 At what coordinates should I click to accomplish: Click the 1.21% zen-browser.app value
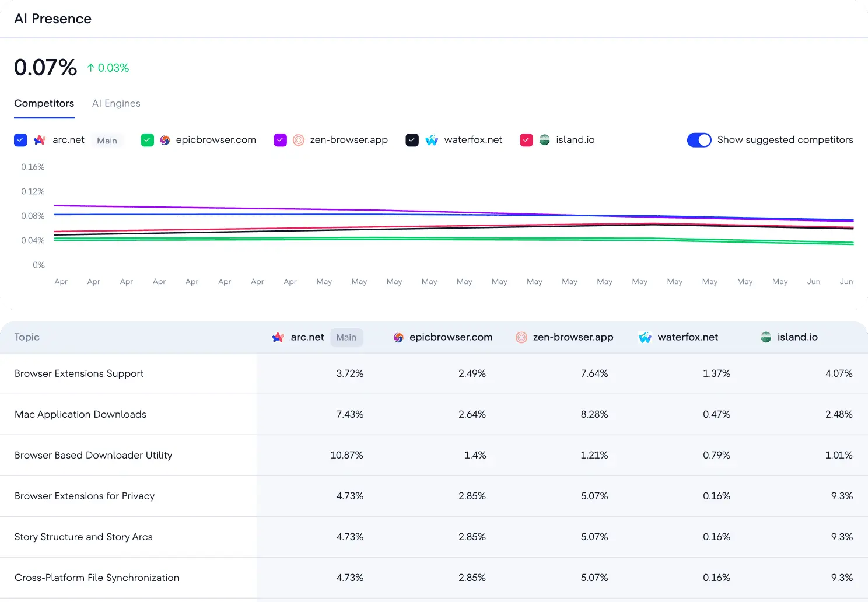pos(594,455)
